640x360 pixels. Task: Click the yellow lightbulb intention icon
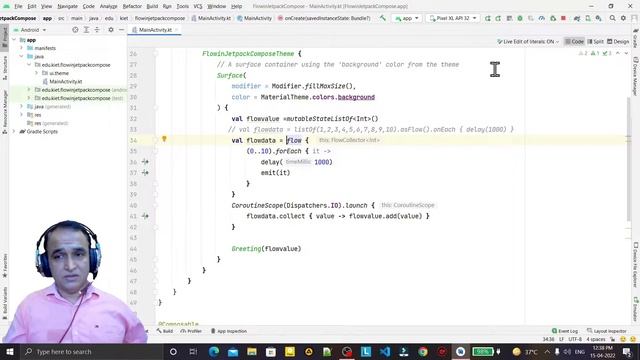(164, 139)
